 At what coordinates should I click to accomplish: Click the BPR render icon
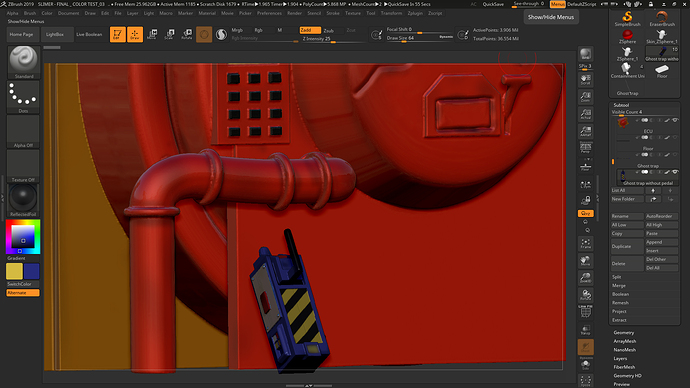[x=585, y=54]
